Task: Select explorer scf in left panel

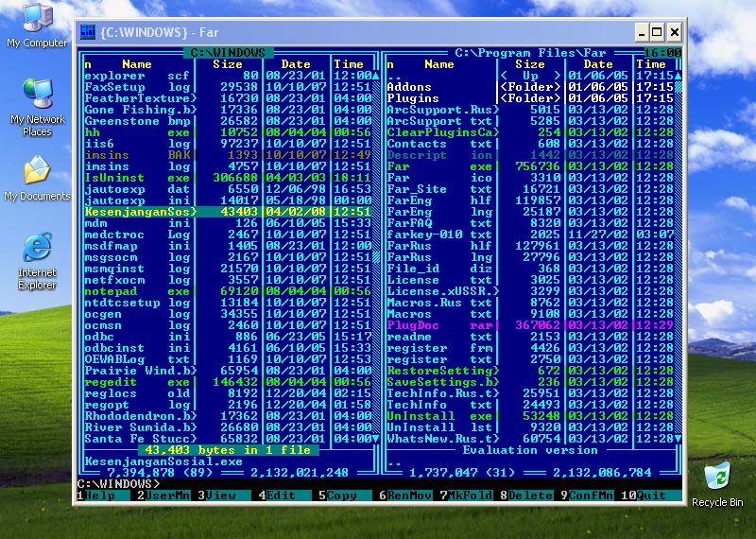Action: click(228, 76)
